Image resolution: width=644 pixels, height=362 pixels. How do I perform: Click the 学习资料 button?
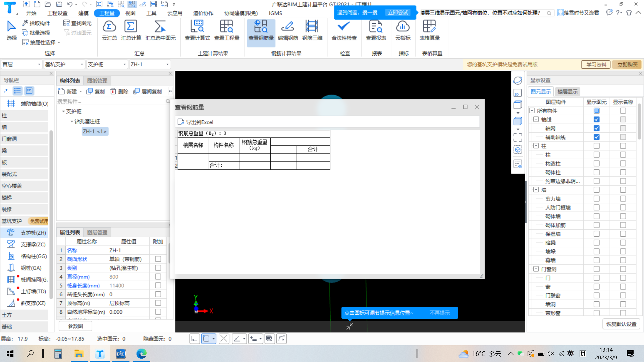click(596, 64)
